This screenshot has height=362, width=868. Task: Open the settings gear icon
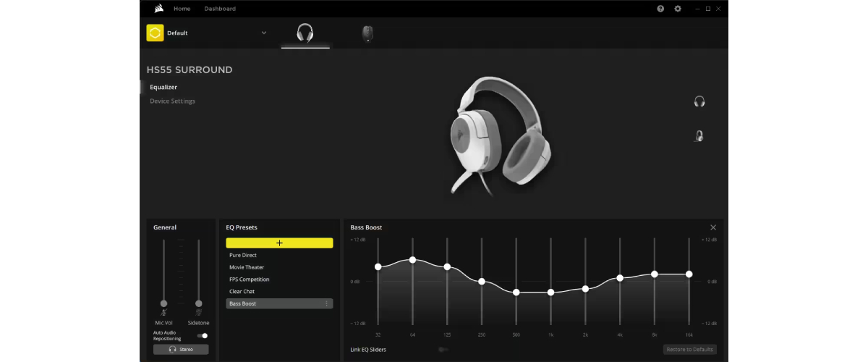(678, 9)
